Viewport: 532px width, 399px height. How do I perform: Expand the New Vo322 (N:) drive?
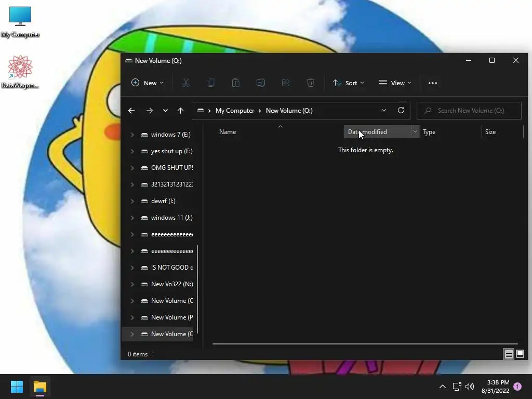[132, 284]
